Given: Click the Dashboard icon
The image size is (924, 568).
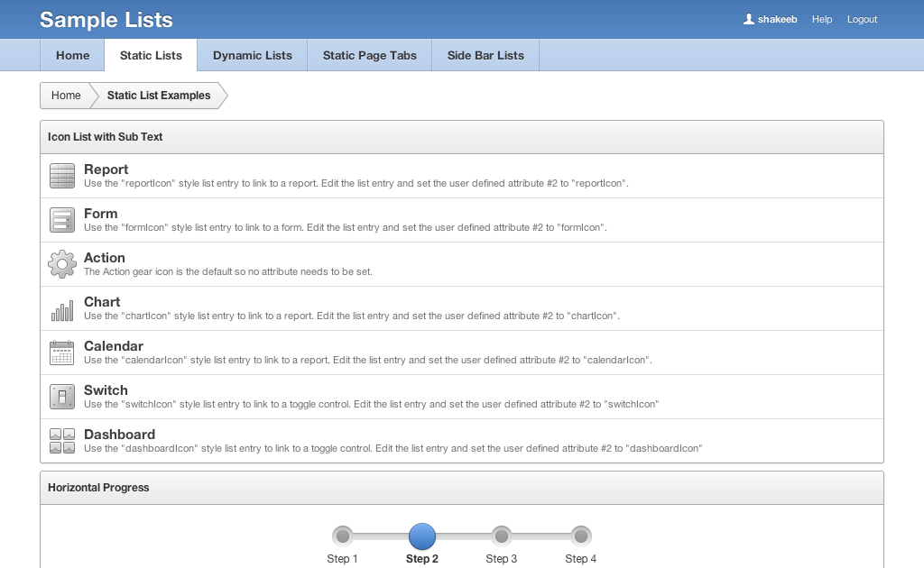Looking at the screenshot, I should 61,441.
